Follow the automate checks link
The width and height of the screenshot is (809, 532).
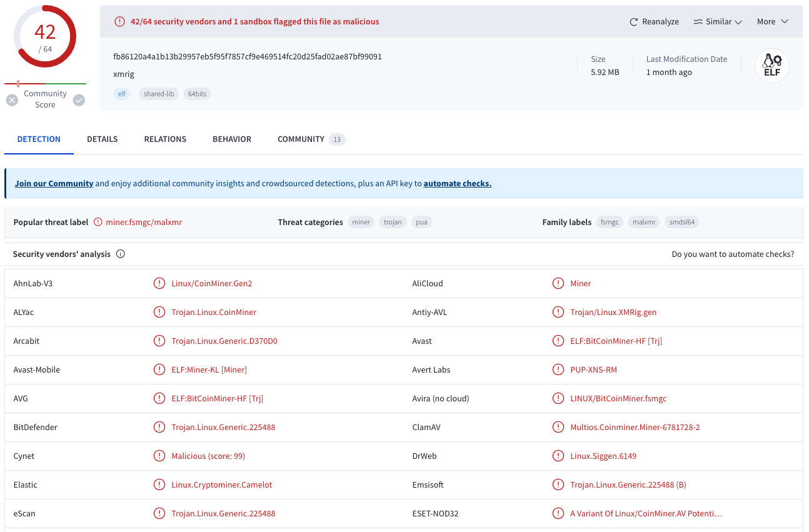pyautogui.click(x=458, y=184)
